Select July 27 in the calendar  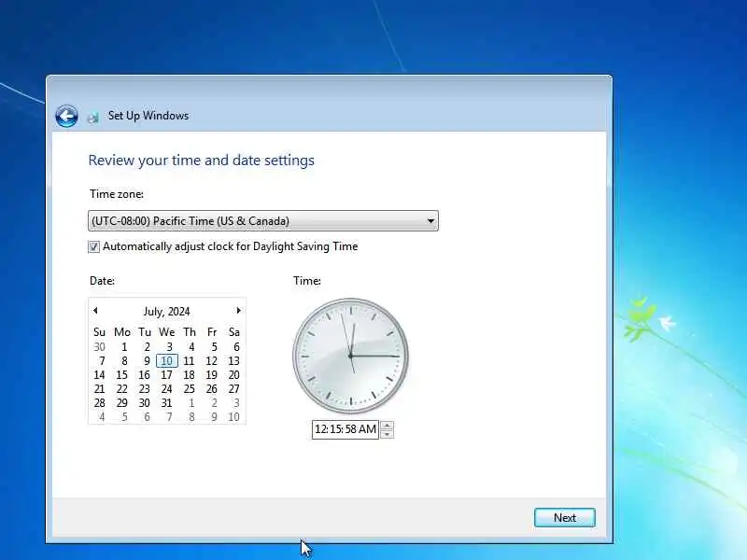[233, 389]
